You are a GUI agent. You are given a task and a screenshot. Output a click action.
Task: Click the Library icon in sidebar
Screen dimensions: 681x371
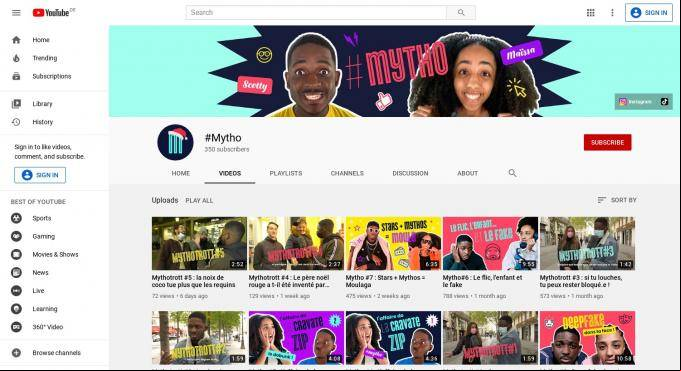[16, 104]
